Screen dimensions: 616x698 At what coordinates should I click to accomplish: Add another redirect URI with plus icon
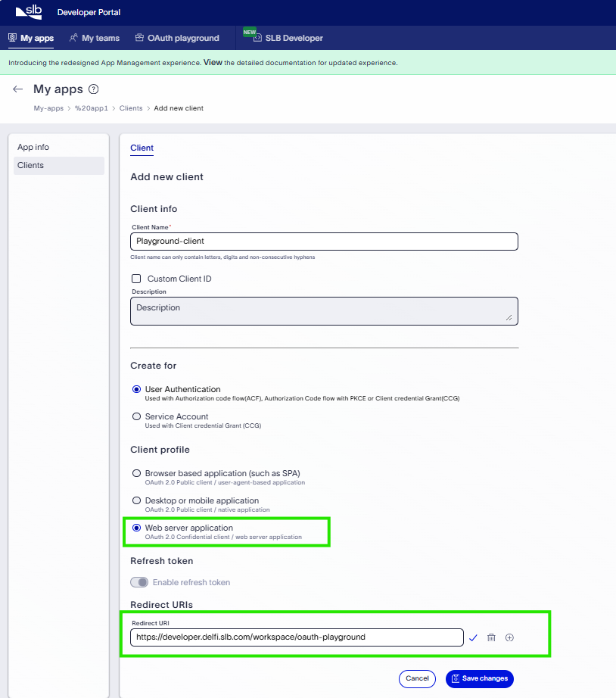509,637
